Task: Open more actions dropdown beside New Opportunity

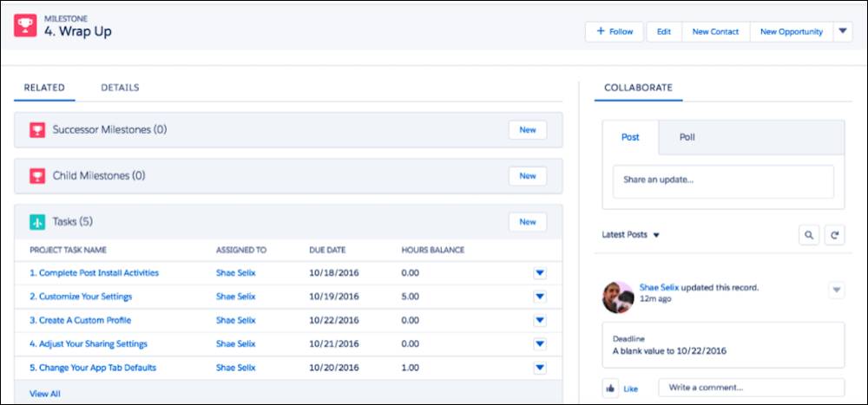Action: pos(843,31)
